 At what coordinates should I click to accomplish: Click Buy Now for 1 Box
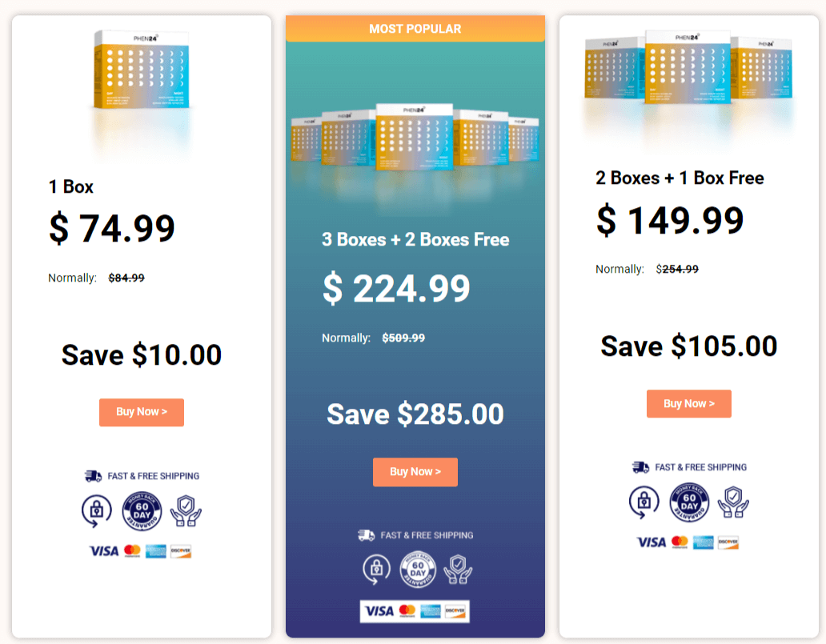coord(141,412)
